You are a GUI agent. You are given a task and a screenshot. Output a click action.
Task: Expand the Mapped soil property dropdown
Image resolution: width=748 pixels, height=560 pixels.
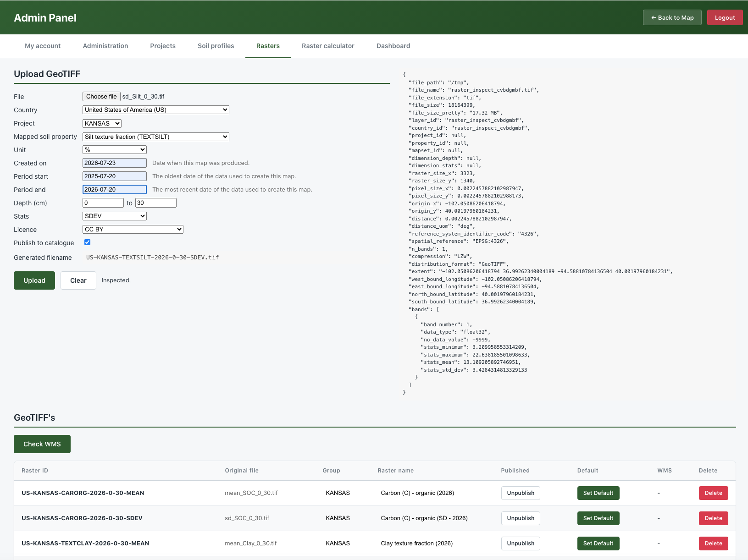(156, 137)
